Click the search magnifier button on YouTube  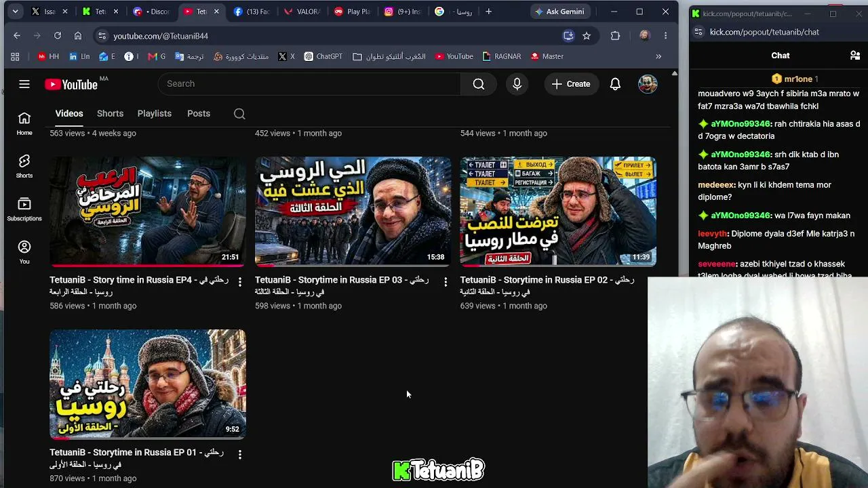pos(479,84)
